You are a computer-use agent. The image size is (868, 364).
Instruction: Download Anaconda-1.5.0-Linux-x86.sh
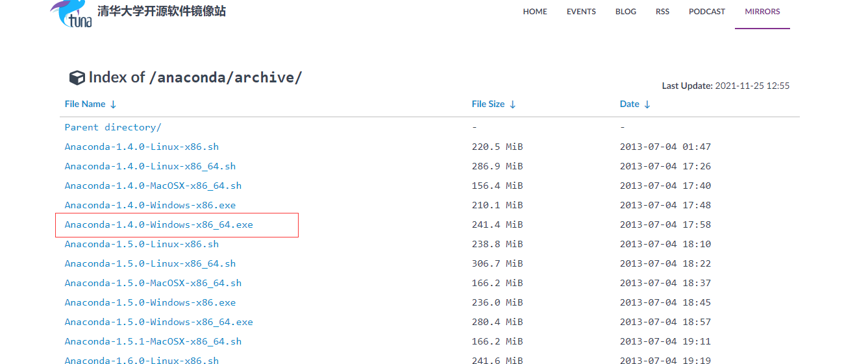[x=142, y=244]
